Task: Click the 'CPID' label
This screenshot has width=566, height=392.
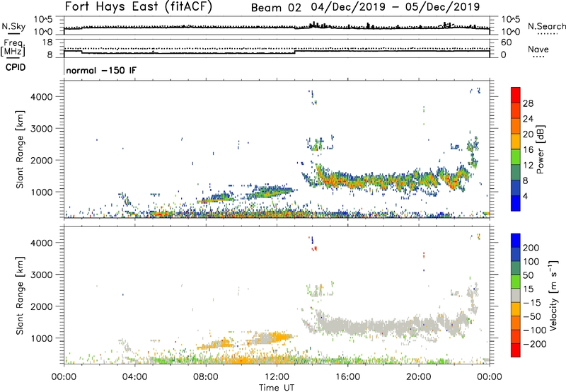Action: click(16, 67)
